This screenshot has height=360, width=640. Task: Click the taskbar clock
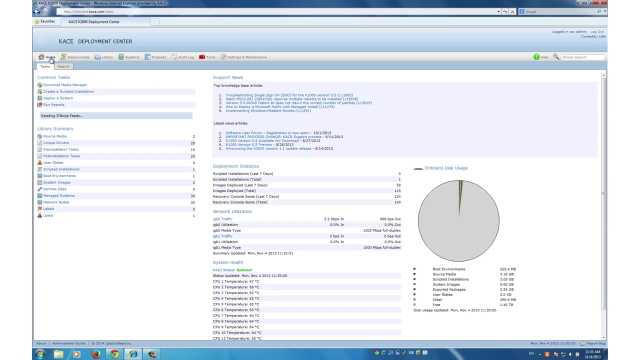(x=592, y=354)
